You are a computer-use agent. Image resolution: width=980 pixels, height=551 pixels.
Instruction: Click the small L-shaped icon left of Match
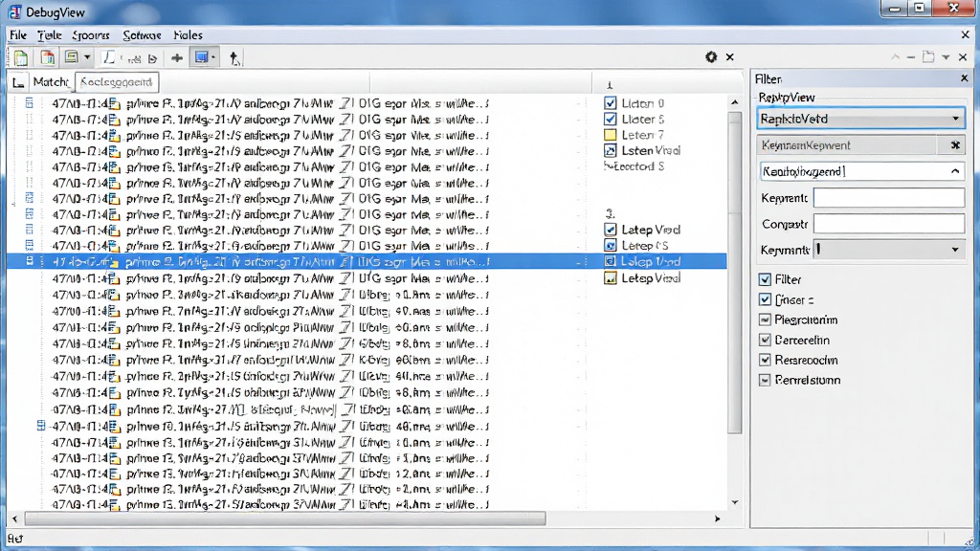(19, 82)
